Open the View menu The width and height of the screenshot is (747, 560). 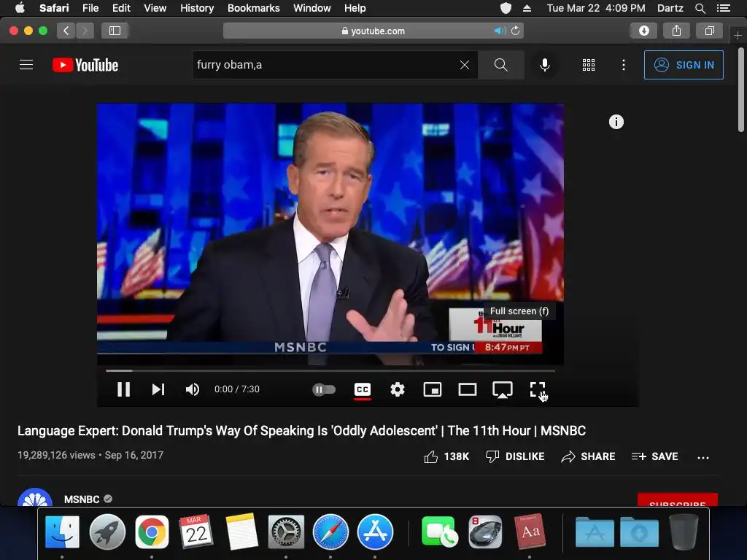(x=155, y=8)
